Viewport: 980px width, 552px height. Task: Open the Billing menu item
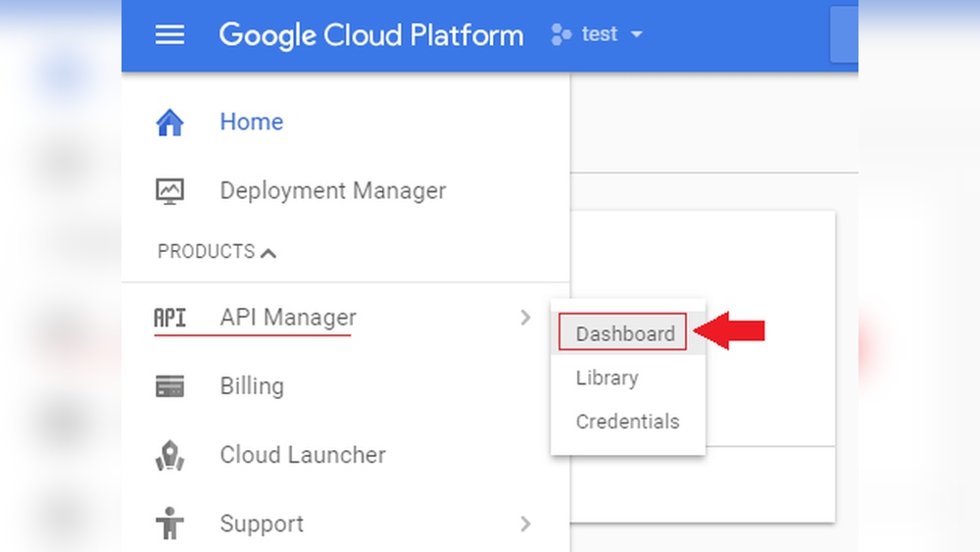[252, 386]
